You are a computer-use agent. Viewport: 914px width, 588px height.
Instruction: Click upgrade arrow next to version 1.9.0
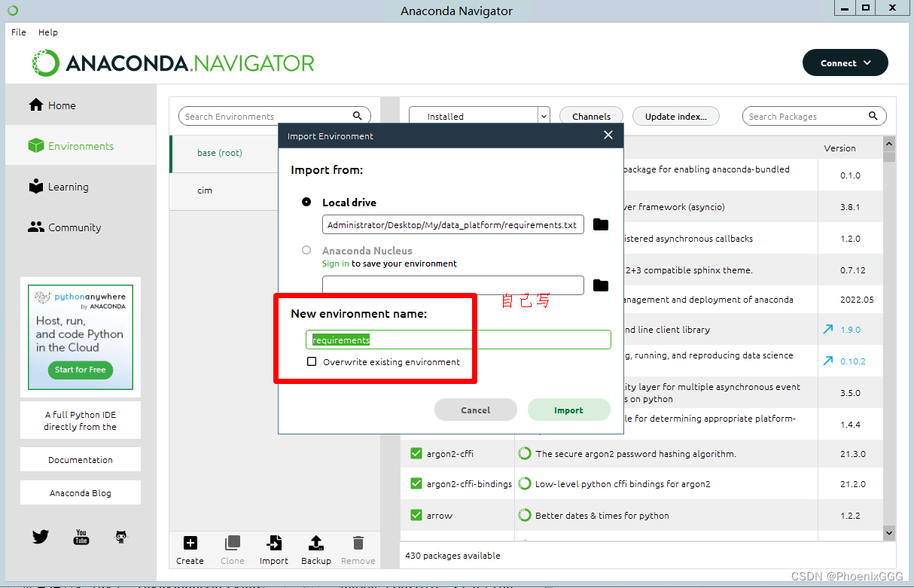pos(828,329)
